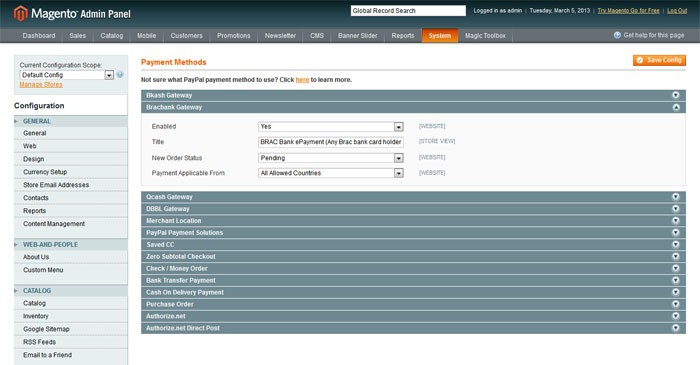
Task: Open the System menu
Action: 440,36
